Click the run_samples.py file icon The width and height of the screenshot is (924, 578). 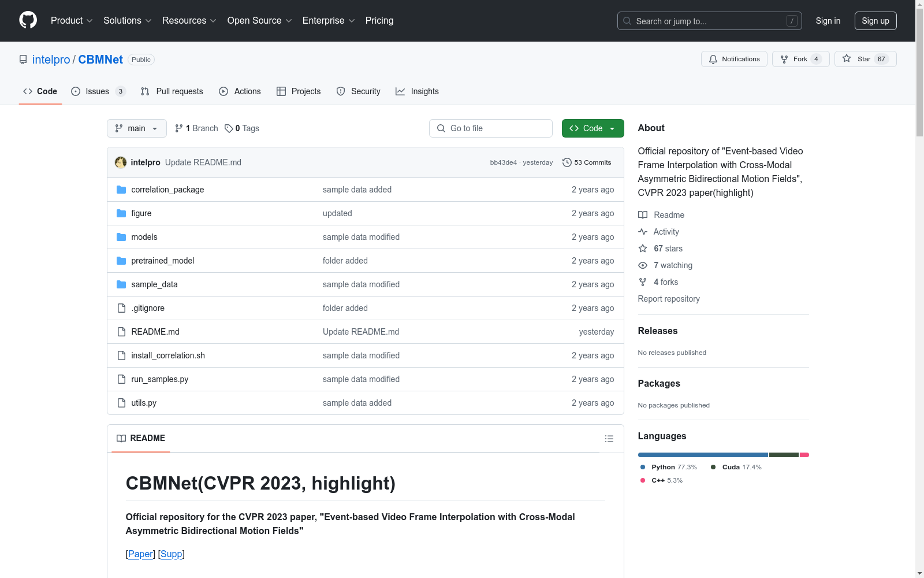(x=121, y=379)
